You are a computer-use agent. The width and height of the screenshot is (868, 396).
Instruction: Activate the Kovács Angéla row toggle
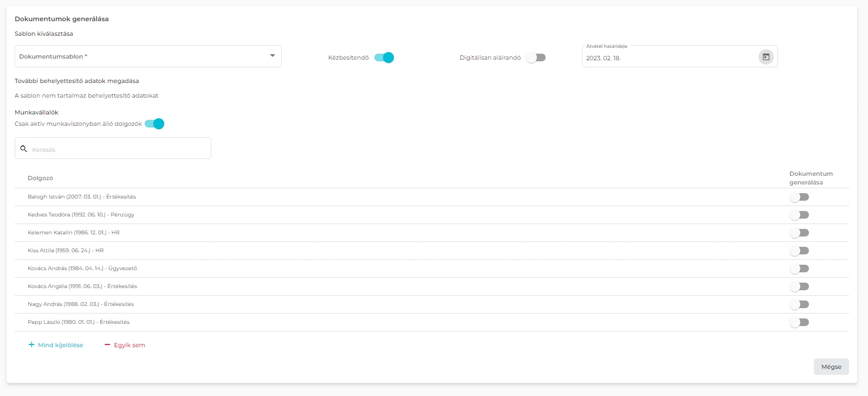pyautogui.click(x=799, y=286)
